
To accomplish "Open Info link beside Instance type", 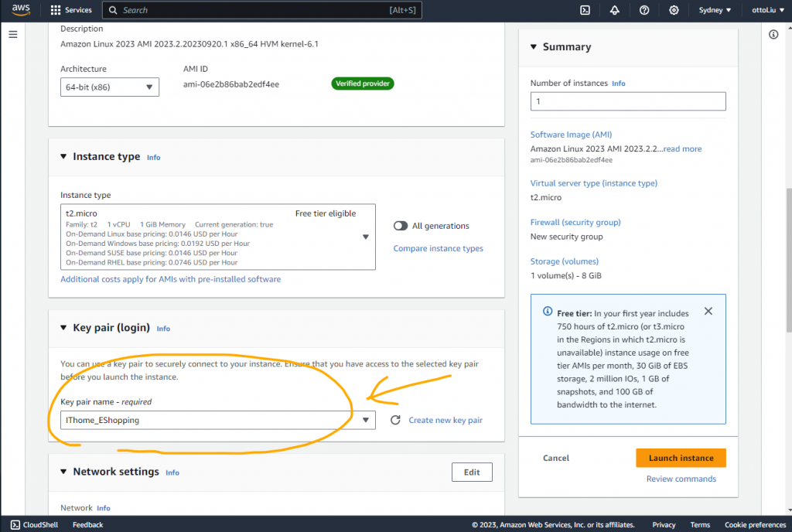I will pyautogui.click(x=154, y=158).
